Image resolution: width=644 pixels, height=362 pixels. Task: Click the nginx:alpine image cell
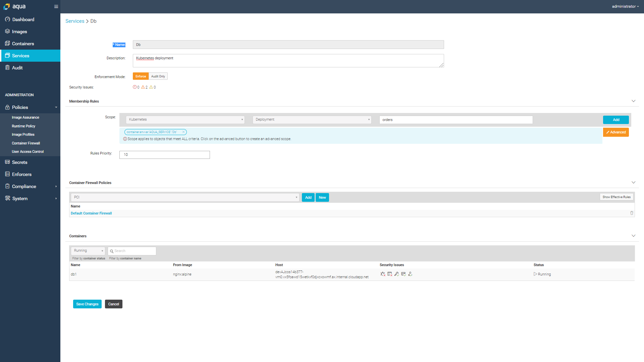tap(182, 274)
